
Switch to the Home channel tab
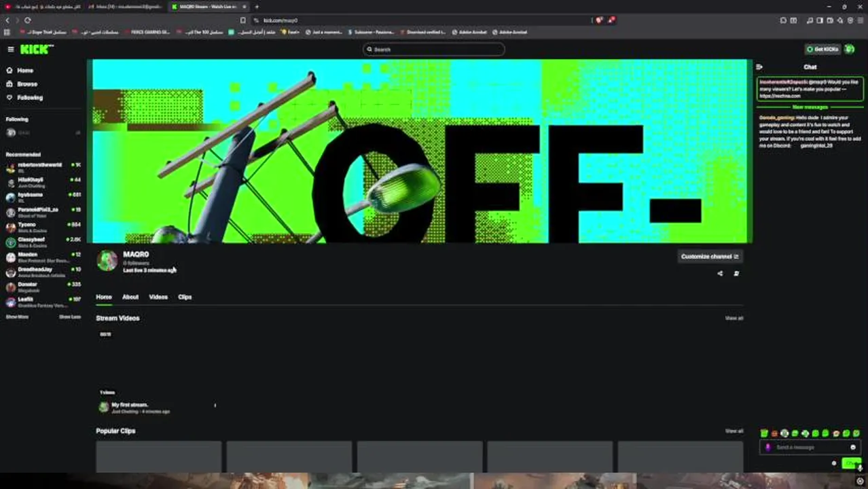103,297
